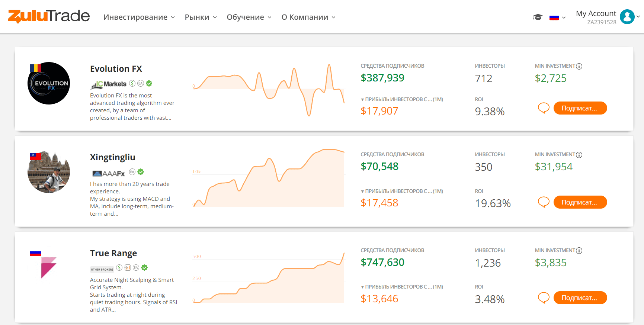Click the True Range dollar sign badge
The height and width of the screenshot is (325, 644).
point(119,267)
